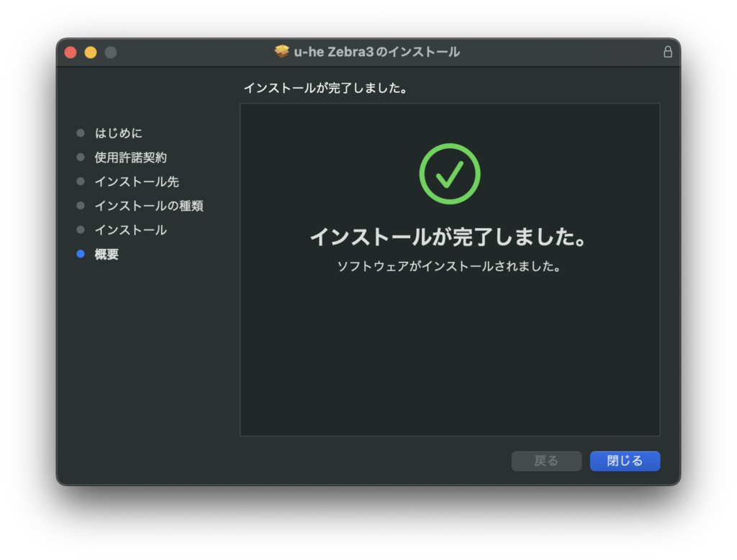Click the disabled 戻る button
Image resolution: width=737 pixels, height=560 pixels.
pos(546,461)
